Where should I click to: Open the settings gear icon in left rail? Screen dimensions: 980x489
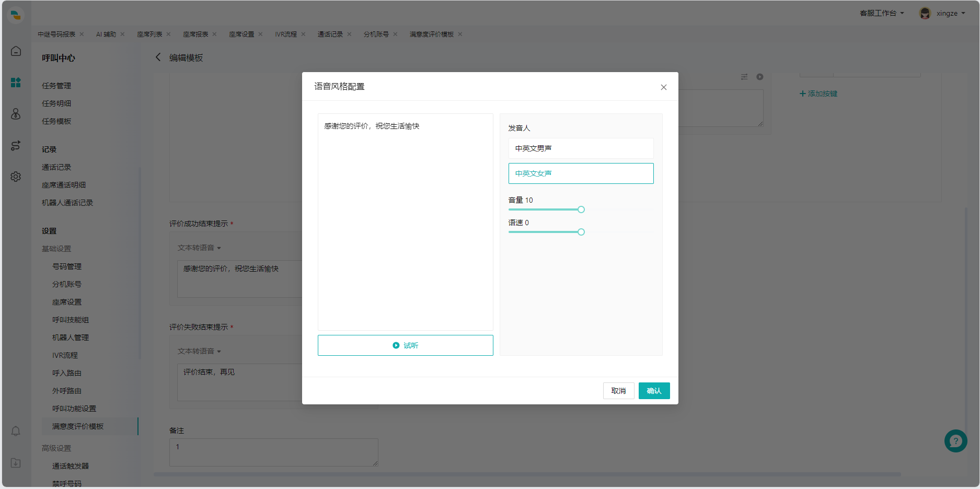[16, 177]
